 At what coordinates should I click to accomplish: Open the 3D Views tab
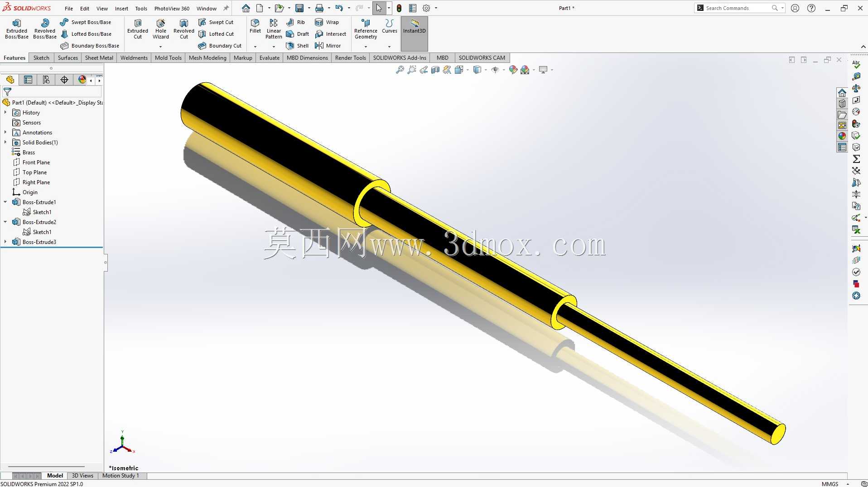(82, 476)
